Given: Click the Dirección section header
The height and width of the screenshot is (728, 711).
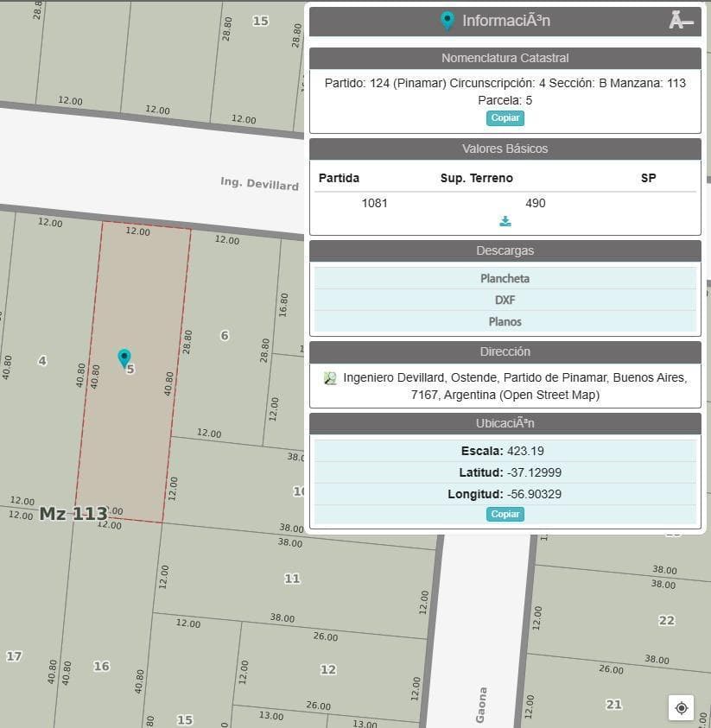Looking at the screenshot, I should (505, 351).
